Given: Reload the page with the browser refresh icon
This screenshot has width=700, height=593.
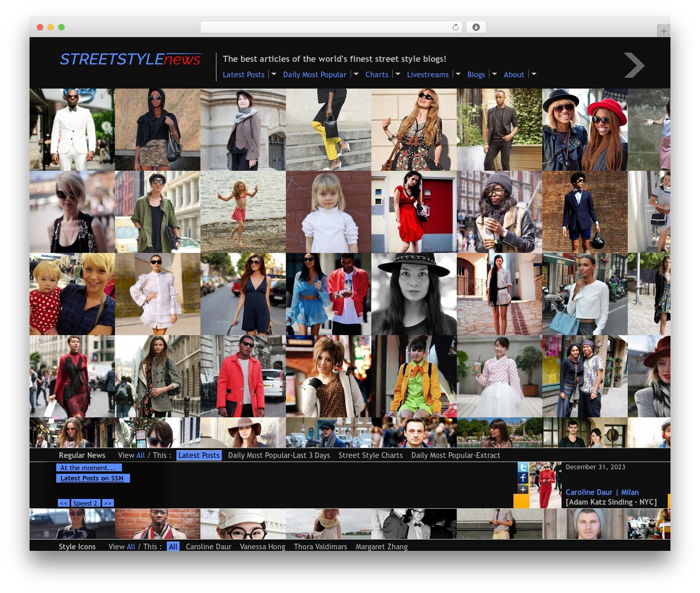Looking at the screenshot, I should [455, 27].
